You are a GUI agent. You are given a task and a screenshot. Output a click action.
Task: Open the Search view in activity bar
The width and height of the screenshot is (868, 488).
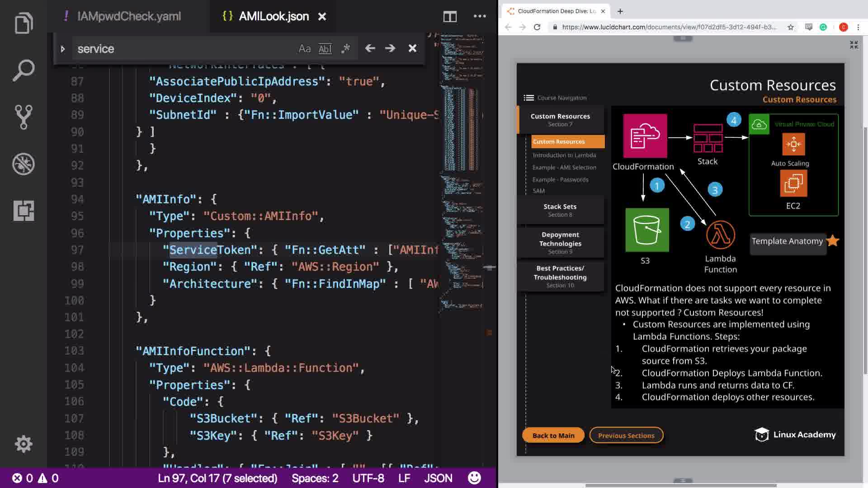[x=24, y=70]
